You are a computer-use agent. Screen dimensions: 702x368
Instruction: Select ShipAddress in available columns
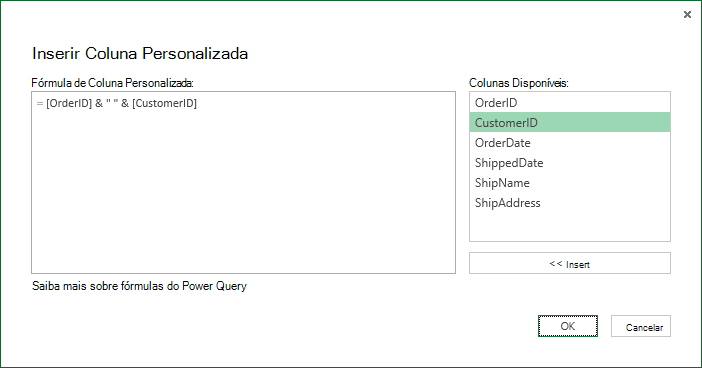click(x=570, y=203)
